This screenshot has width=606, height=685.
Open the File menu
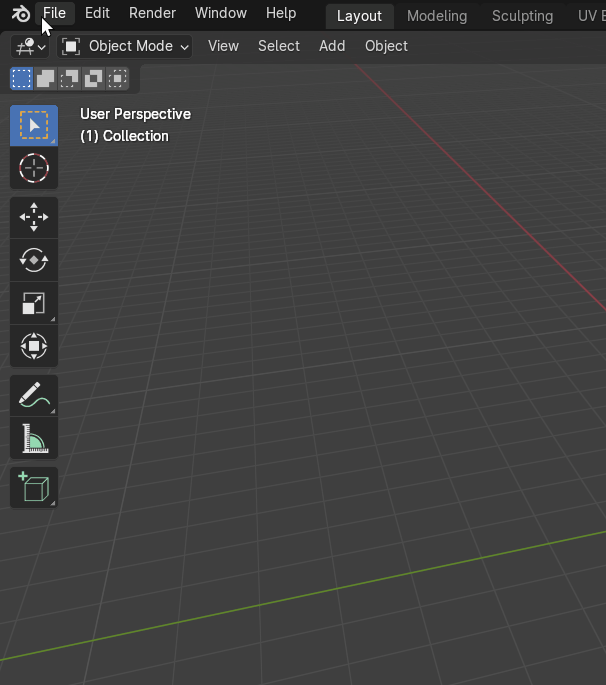55,13
